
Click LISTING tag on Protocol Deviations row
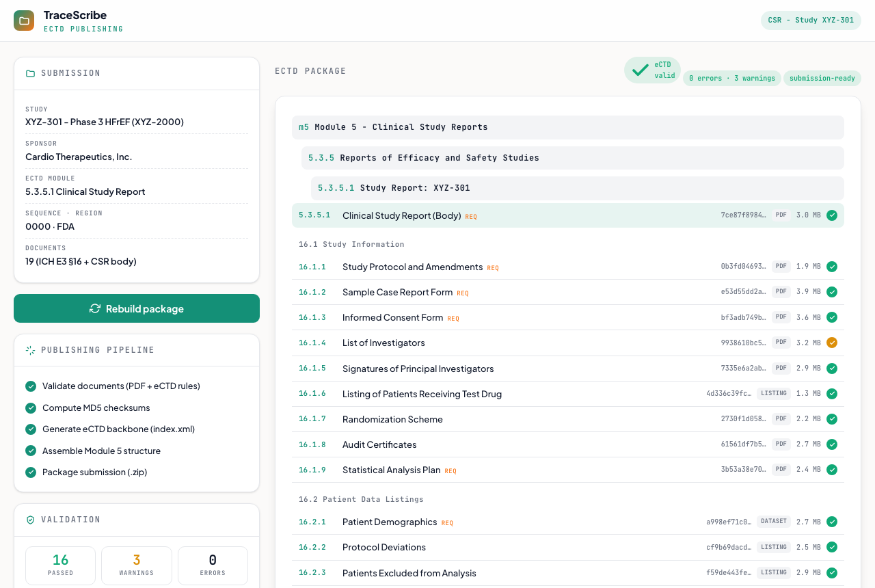coord(774,547)
